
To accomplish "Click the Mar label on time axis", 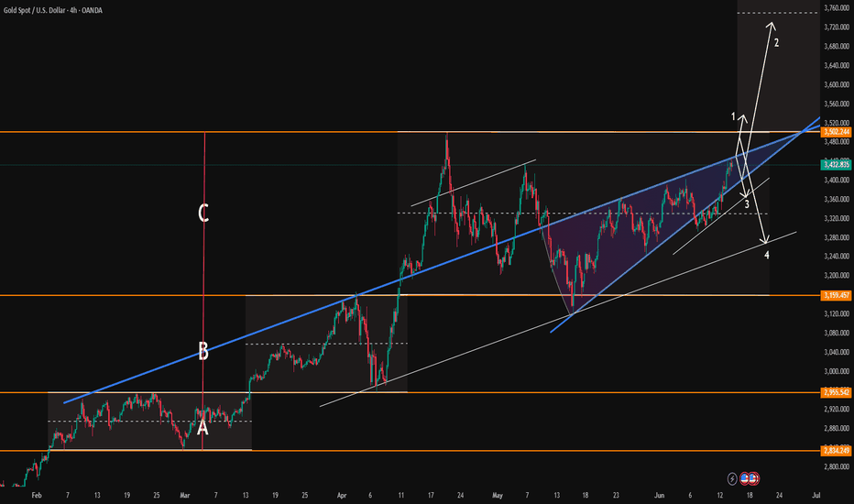I will coord(184,495).
